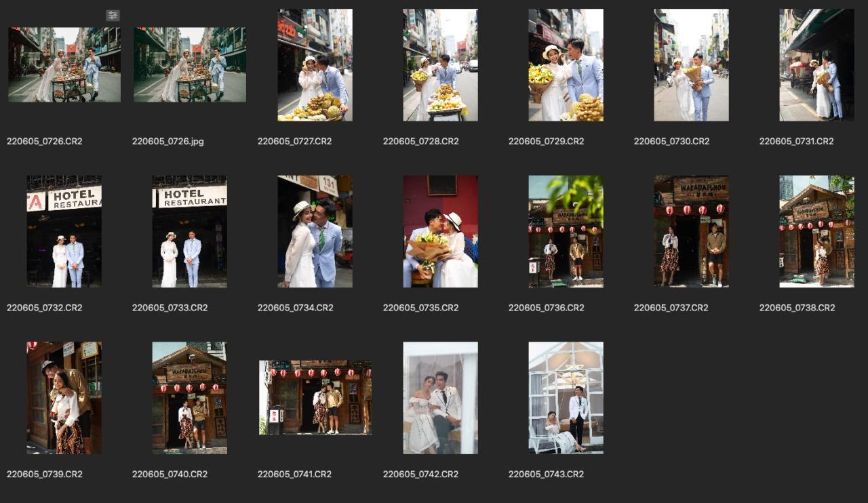This screenshot has height=503, width=868.
Task: Click the filename label 220605_0736.CR2
Action: coord(546,308)
